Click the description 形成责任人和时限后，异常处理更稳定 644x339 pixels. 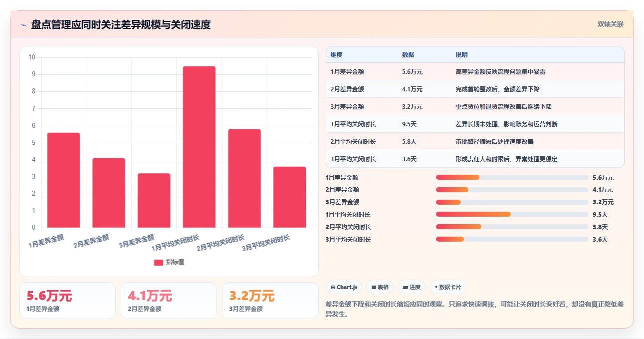click(506, 159)
